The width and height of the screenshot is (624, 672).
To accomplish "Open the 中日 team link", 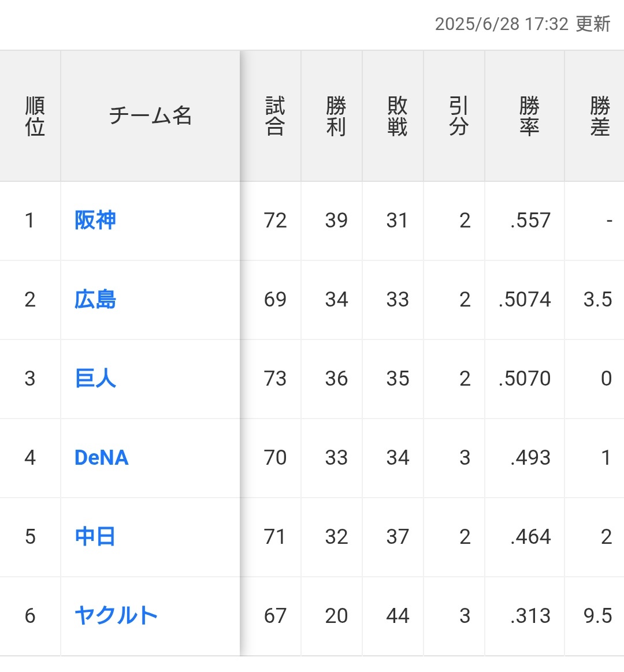I will (x=95, y=536).
